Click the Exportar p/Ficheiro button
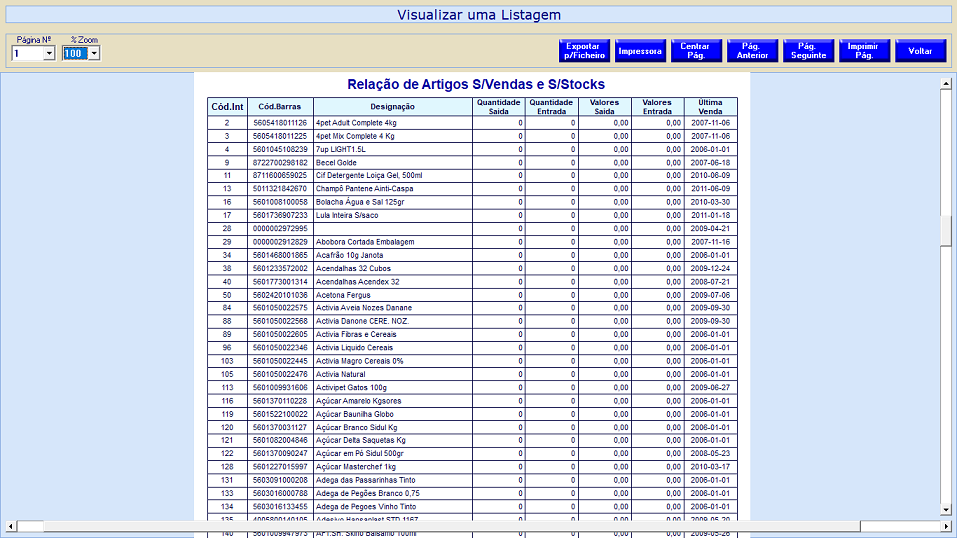The height and width of the screenshot is (538, 957). click(584, 51)
